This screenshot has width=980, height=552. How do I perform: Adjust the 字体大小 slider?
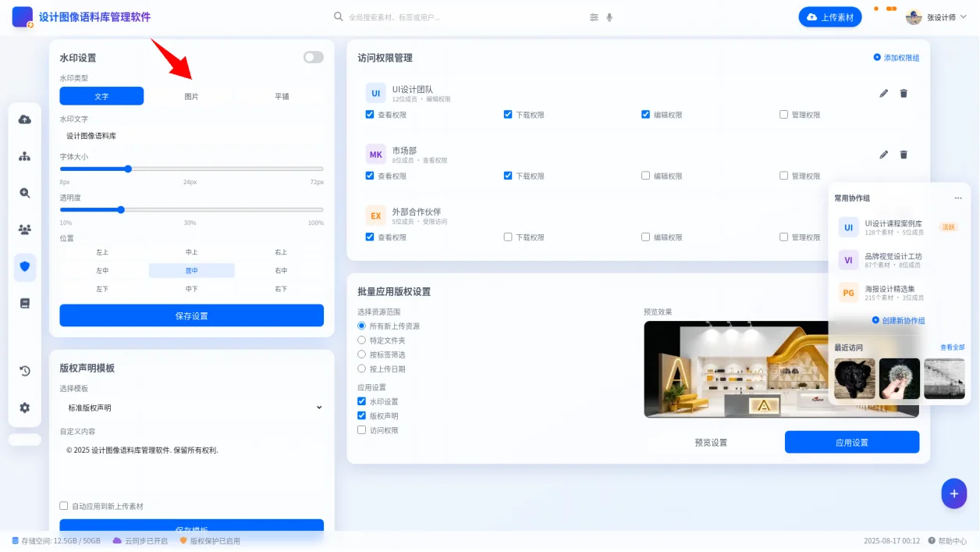pos(192,169)
